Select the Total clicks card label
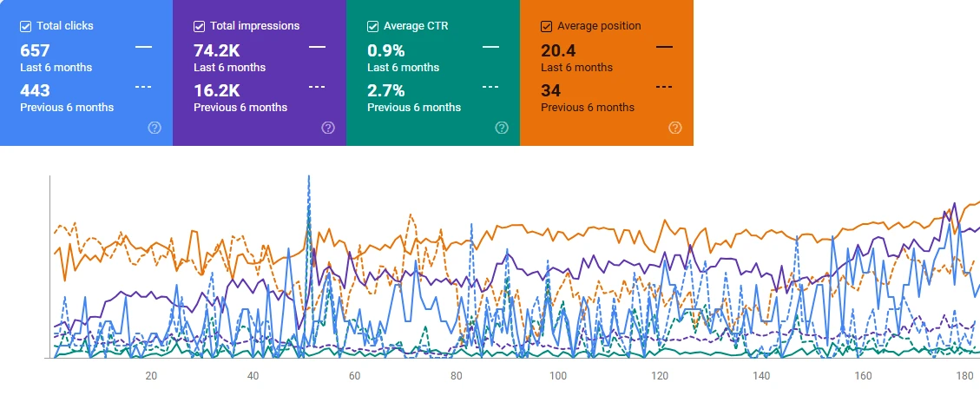 pyautogui.click(x=65, y=26)
